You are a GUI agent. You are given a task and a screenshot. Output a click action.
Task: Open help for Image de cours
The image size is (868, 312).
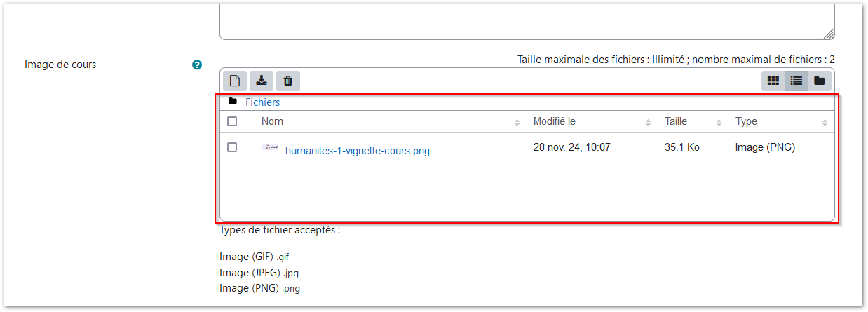(x=197, y=65)
